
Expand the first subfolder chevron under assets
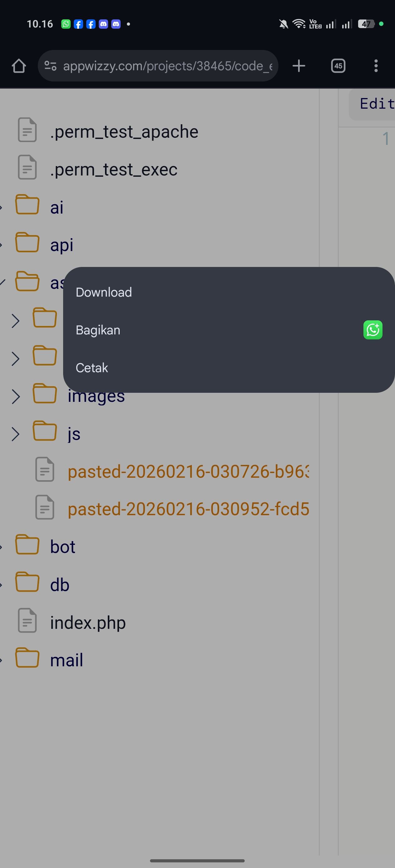pos(16,321)
